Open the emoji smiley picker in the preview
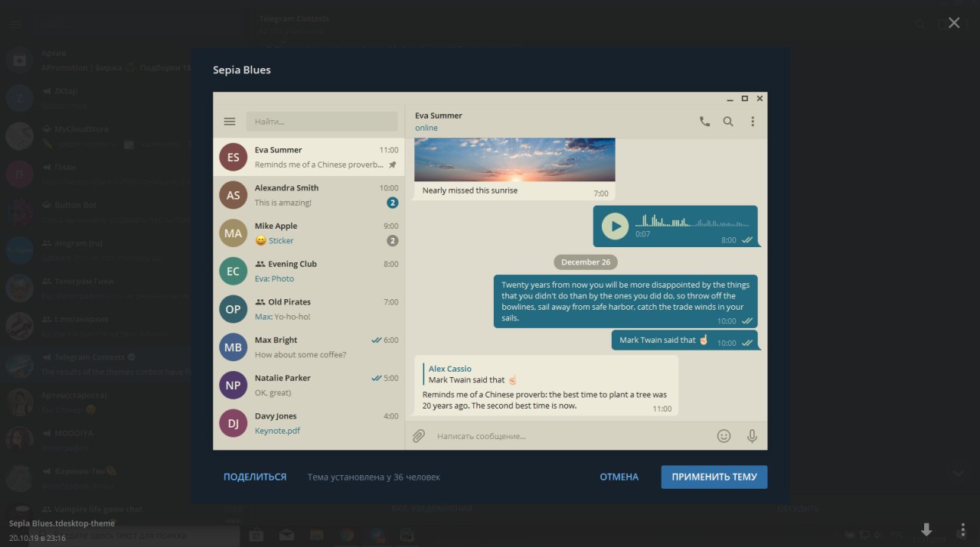980x547 pixels. pos(724,436)
